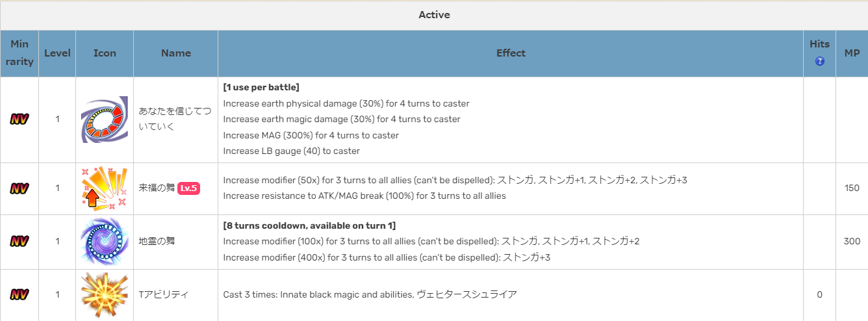Click the Tアビリティ burst skill icon

click(105, 295)
